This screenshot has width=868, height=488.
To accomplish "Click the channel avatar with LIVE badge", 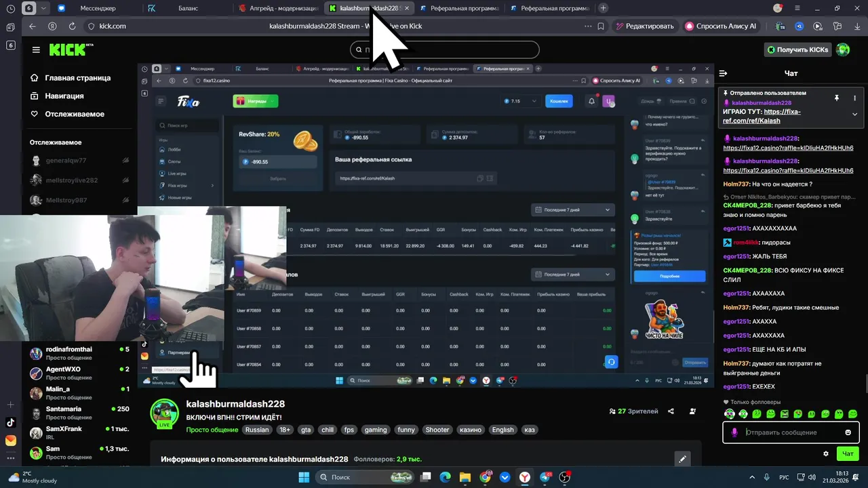I will click(x=164, y=413).
